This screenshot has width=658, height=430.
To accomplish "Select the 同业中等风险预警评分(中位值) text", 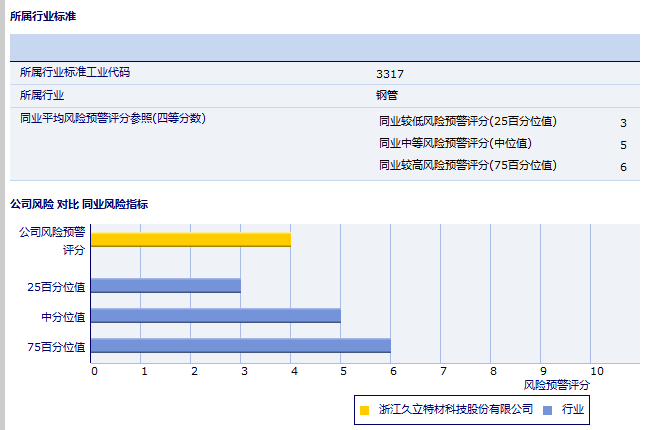I will 455,144.
